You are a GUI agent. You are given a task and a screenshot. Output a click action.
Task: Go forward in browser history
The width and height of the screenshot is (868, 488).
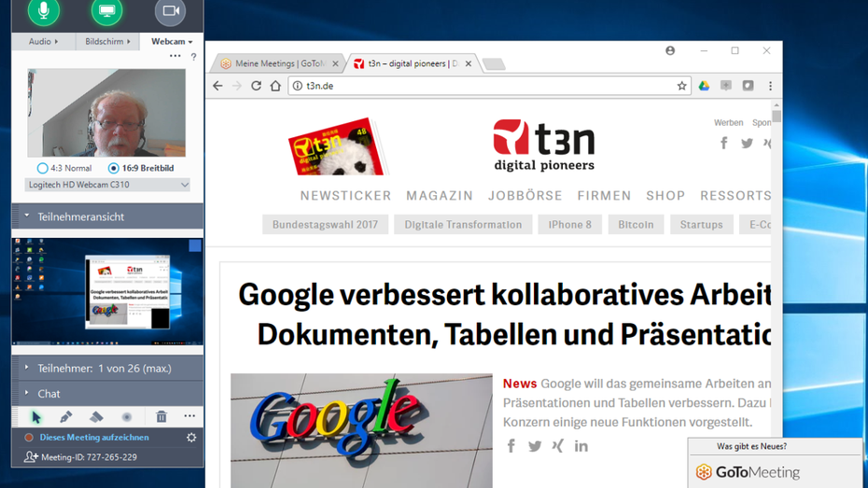(x=237, y=86)
